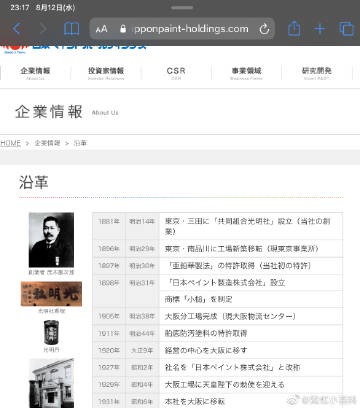Open the 事業領域 navigation menu
The height and width of the screenshot is (408, 360).
246,73
